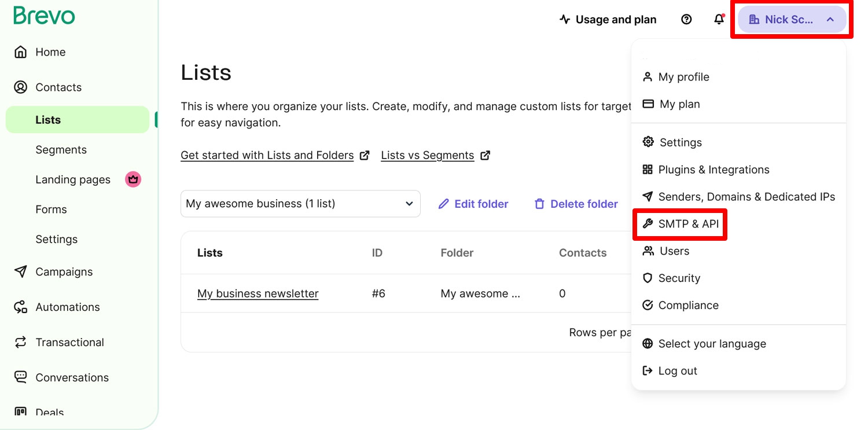Screen dimensions: 868x430
Task: Click the Delete folder button
Action: pos(576,204)
